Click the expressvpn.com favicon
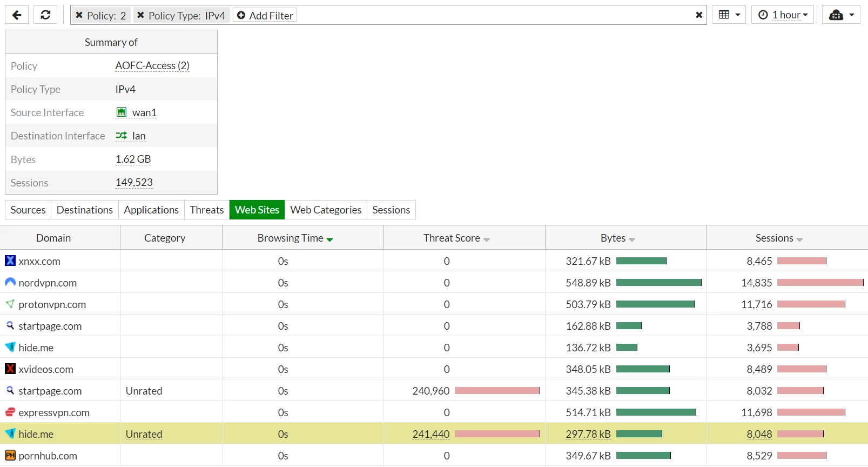Viewport: 868px width, 467px height. (10, 412)
